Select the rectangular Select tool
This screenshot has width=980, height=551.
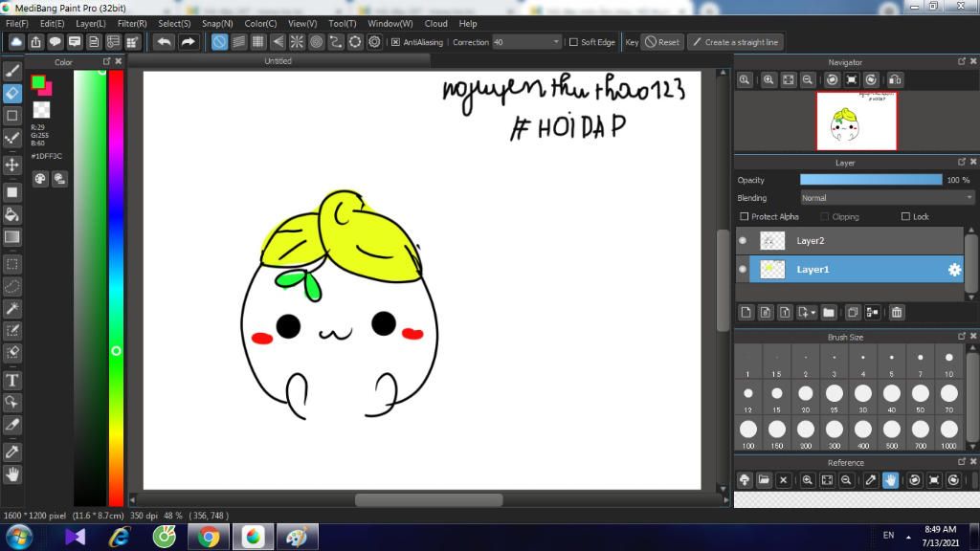11,264
